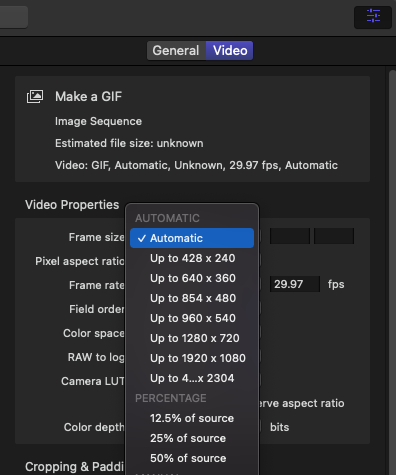Viewport: 396px width, 475px height.
Task: Click the frame width input field
Action: tap(290, 236)
